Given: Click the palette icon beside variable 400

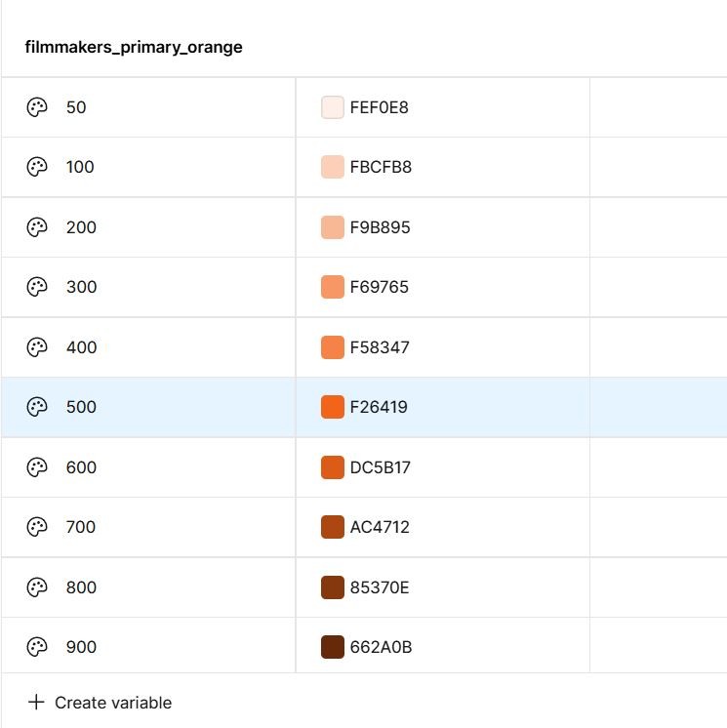Looking at the screenshot, I should coord(37,347).
